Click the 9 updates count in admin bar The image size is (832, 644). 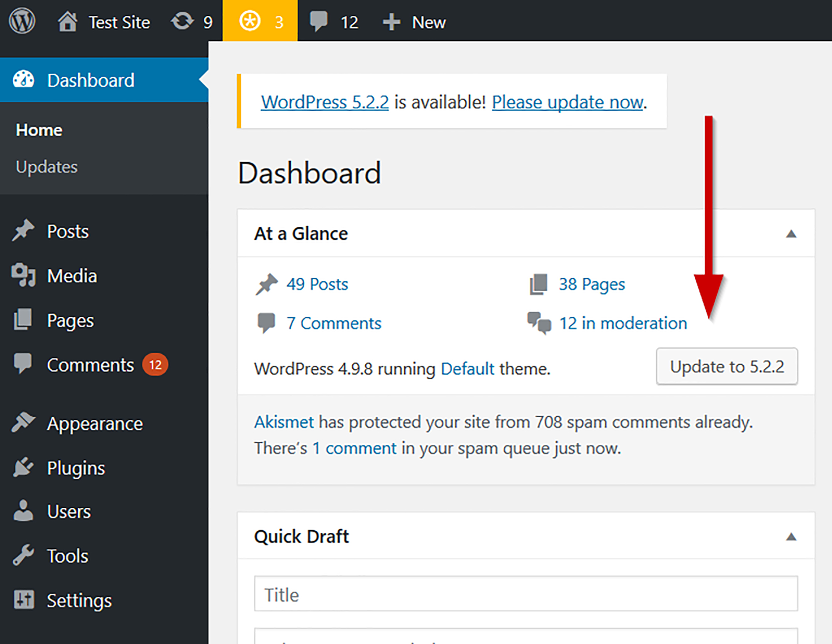208,22
